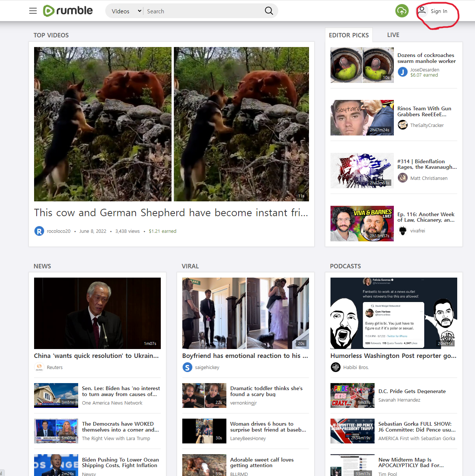This screenshot has height=476, width=475.
Task: Open the Rinos Team With Gun Grabbers thumbnail
Action: [x=362, y=118]
